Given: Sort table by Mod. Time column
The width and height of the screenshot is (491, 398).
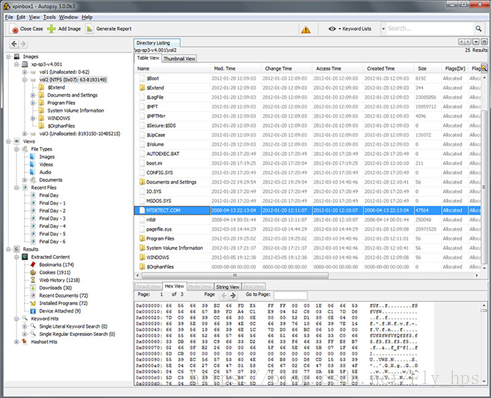Looking at the screenshot, I should coord(235,69).
